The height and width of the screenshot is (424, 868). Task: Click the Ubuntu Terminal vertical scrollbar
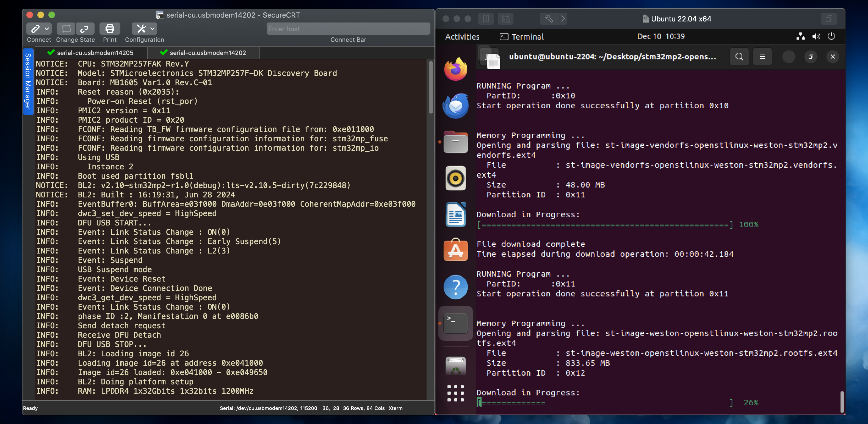pyautogui.click(x=842, y=401)
